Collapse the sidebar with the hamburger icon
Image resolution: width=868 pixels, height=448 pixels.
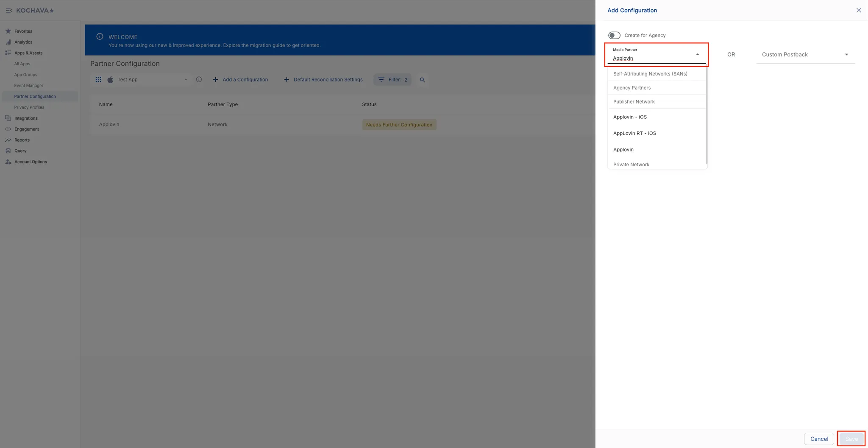9,11
